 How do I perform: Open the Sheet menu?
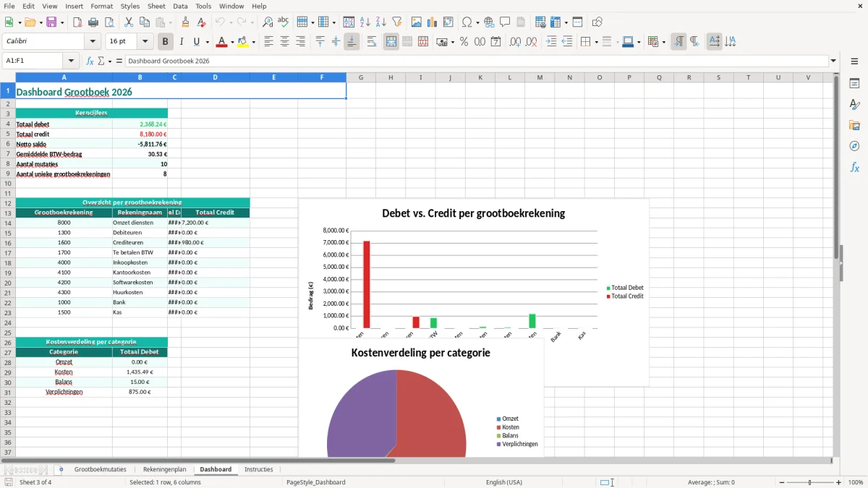(157, 6)
